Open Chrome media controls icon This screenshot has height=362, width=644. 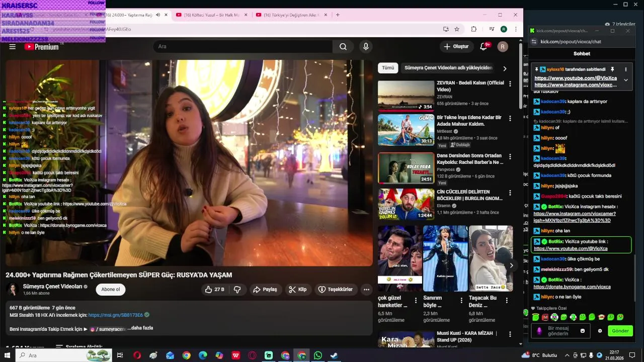click(x=492, y=29)
